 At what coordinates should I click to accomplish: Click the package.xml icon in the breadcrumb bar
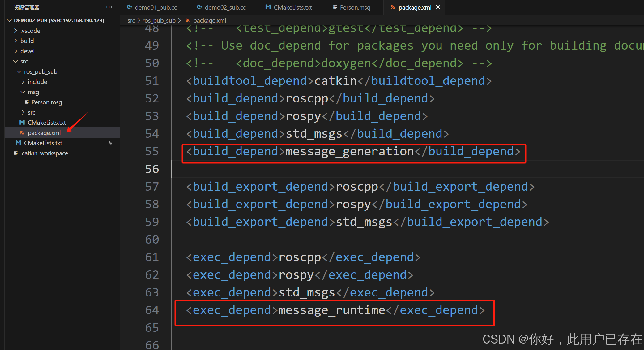click(x=188, y=20)
